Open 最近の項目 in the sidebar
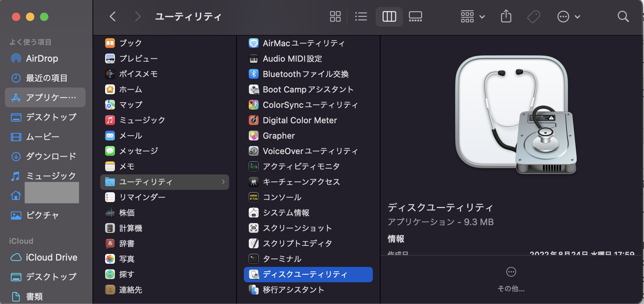The width and height of the screenshot is (644, 304). [x=45, y=78]
